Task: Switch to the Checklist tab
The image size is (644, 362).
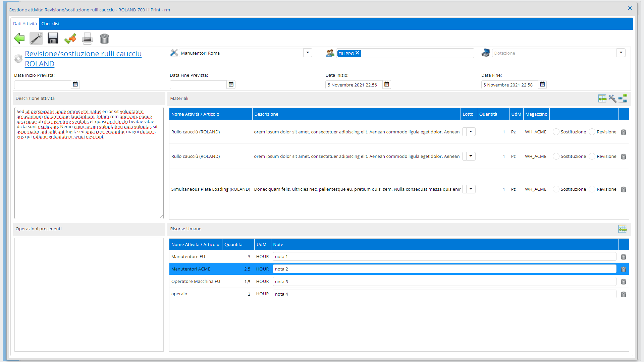Action: (x=50, y=23)
